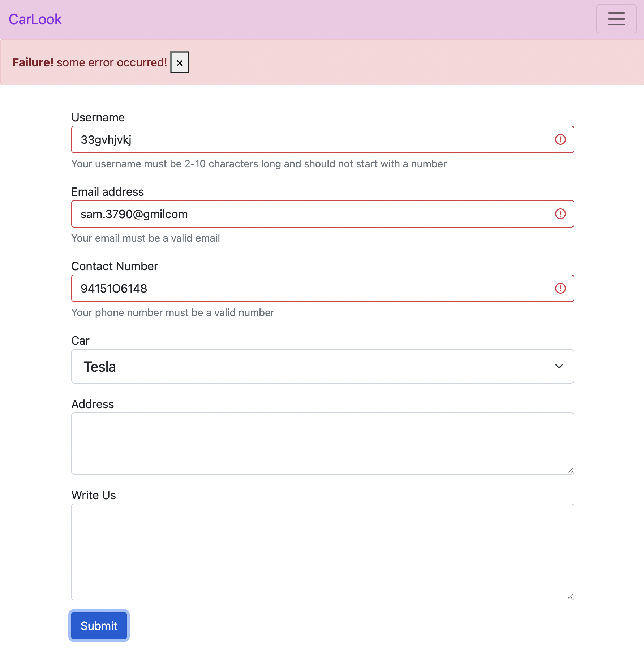Viewport: 644px width, 648px height.
Task: Select Tesla in the Car dropdown
Action: click(322, 366)
